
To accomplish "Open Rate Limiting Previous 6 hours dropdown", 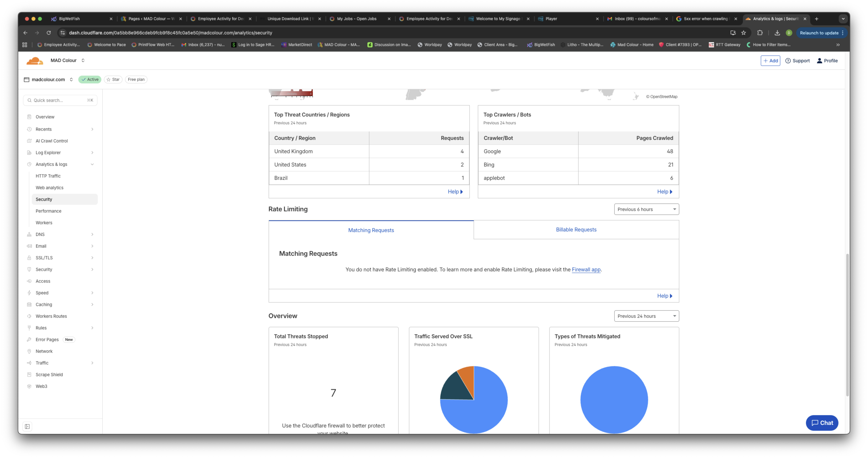I will 646,209.
